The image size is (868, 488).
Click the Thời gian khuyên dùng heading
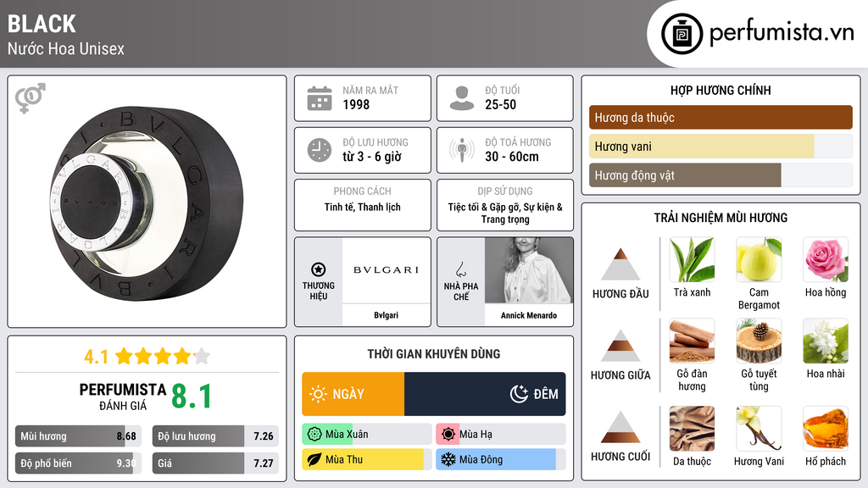[x=434, y=354]
